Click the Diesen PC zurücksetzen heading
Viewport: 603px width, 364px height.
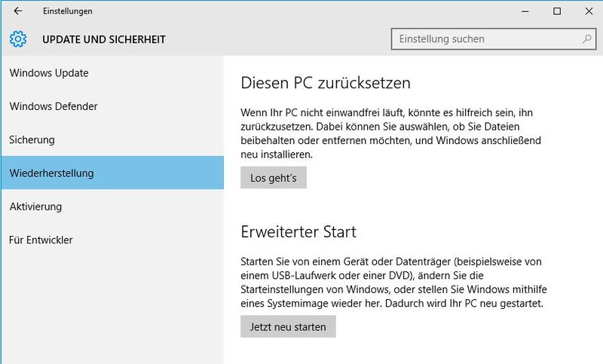click(x=326, y=83)
